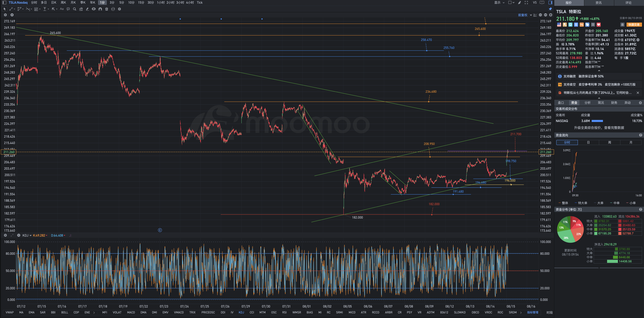This screenshot has width=644, height=318.
Task: Insert a comment bubble annotation
Action: pyautogui.click(x=68, y=9)
